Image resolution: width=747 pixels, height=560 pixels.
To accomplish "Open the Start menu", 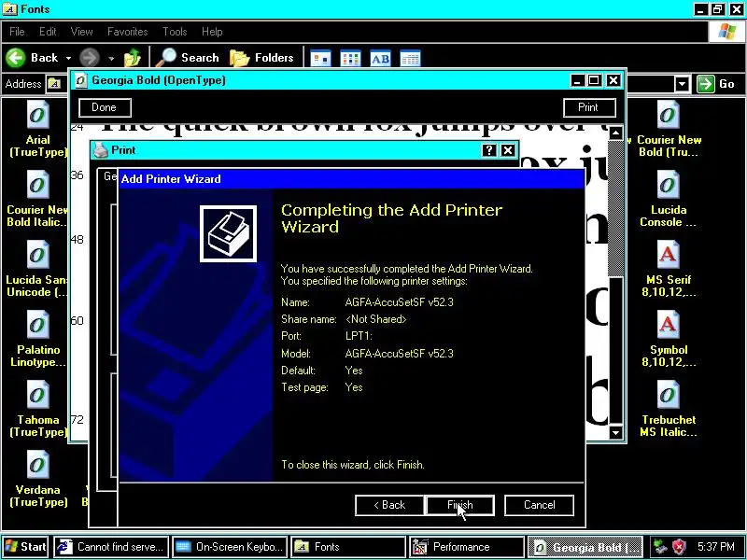I will click(x=26, y=547).
